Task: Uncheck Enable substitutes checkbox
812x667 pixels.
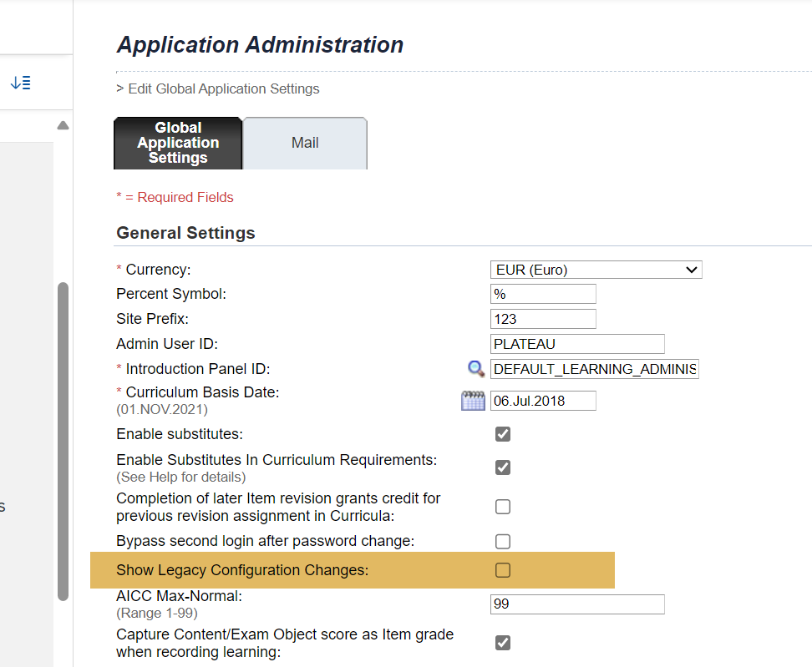Action: (503, 434)
